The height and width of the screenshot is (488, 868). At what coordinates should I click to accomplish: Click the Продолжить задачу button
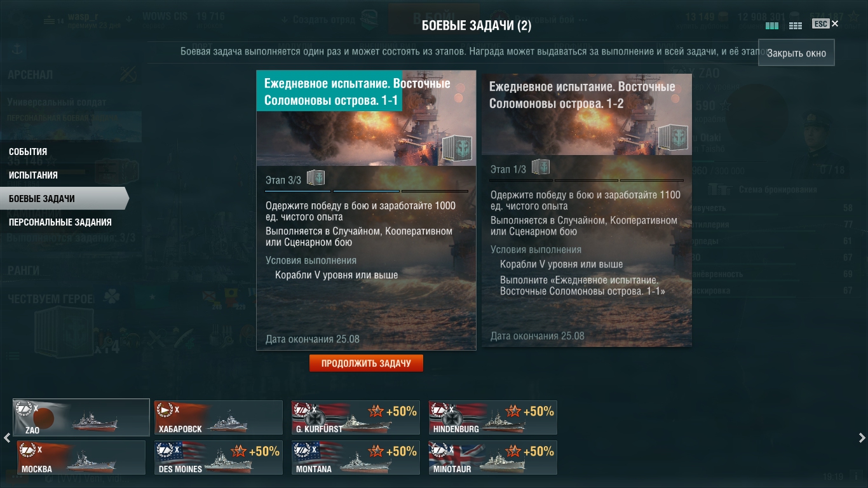pos(366,363)
